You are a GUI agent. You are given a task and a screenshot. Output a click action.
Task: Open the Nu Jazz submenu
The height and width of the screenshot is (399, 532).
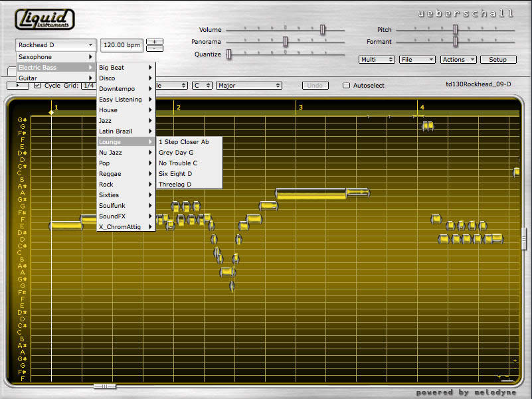tap(126, 153)
